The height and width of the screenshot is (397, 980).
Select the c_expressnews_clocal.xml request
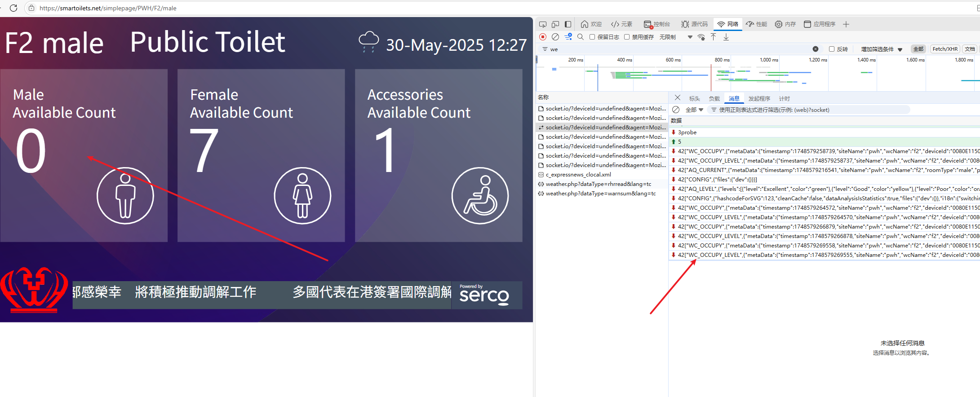(602, 175)
